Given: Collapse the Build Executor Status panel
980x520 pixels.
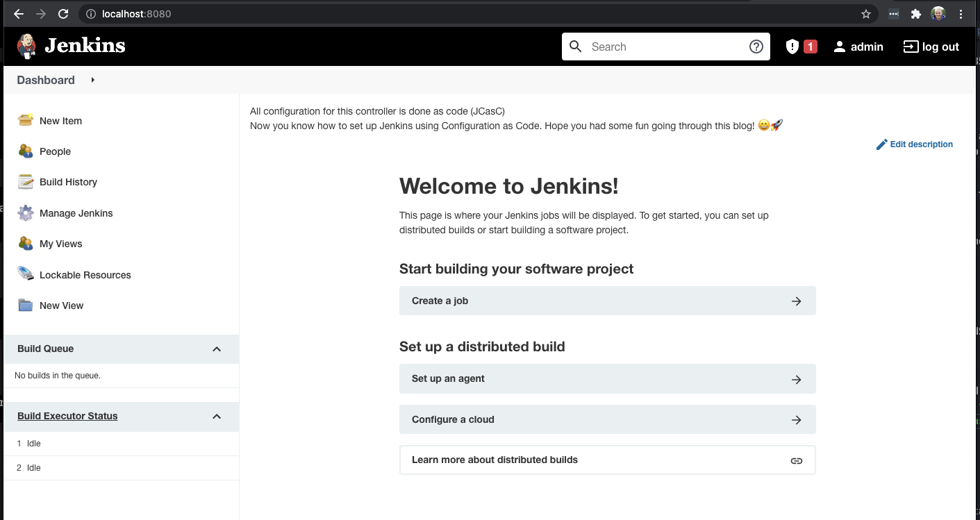Looking at the screenshot, I should pos(217,417).
